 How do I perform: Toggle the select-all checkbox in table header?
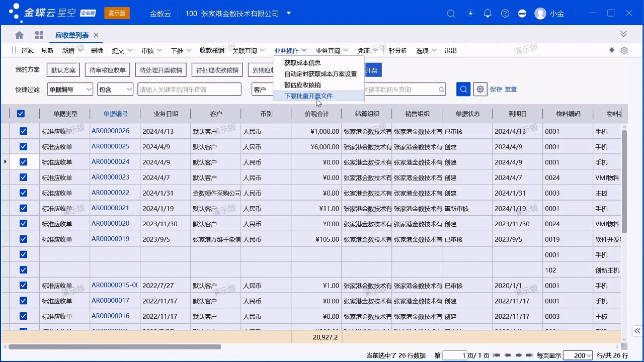(x=21, y=114)
